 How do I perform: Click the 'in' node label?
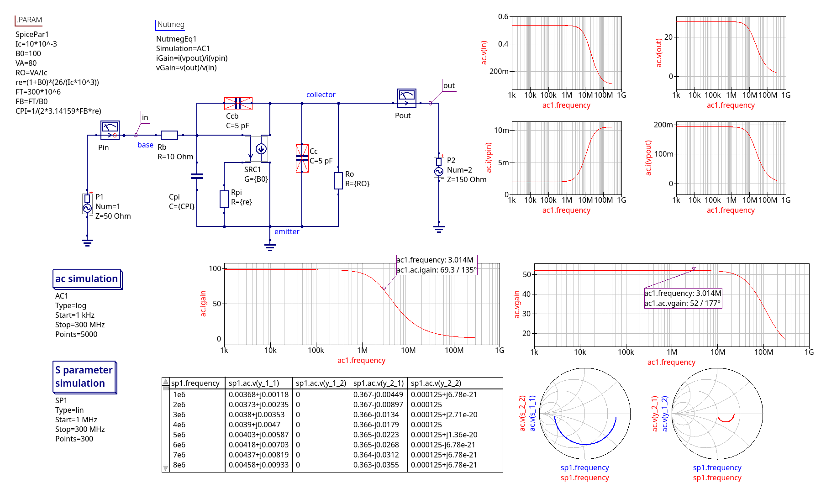[145, 118]
